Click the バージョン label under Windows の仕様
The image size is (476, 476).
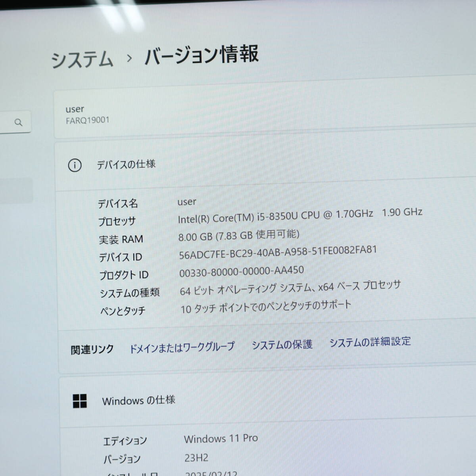tap(122, 459)
